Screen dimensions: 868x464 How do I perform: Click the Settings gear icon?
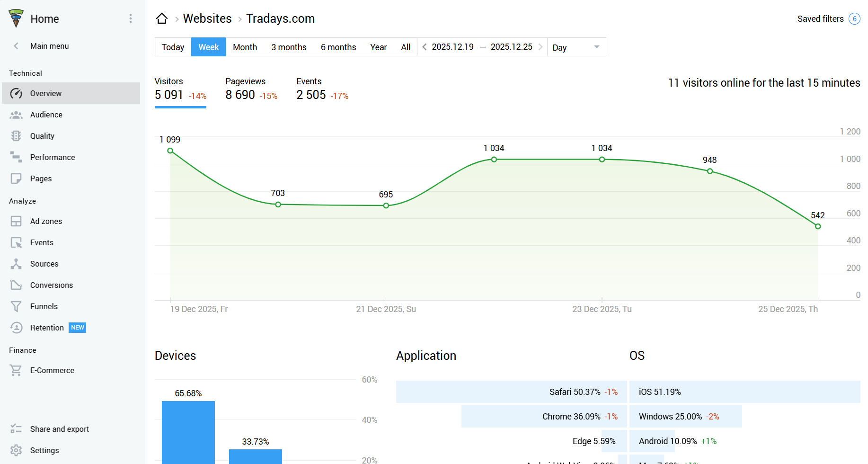(16, 450)
